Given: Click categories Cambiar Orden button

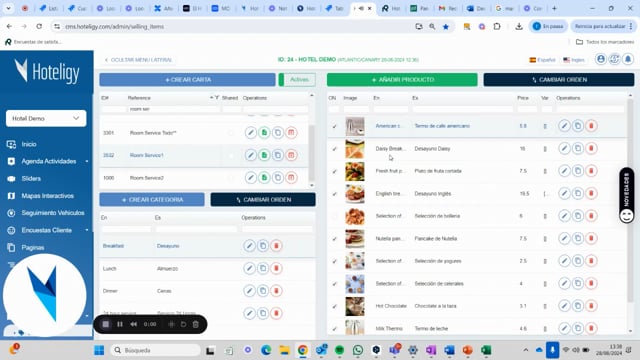Looking at the screenshot, I should click(x=263, y=200).
